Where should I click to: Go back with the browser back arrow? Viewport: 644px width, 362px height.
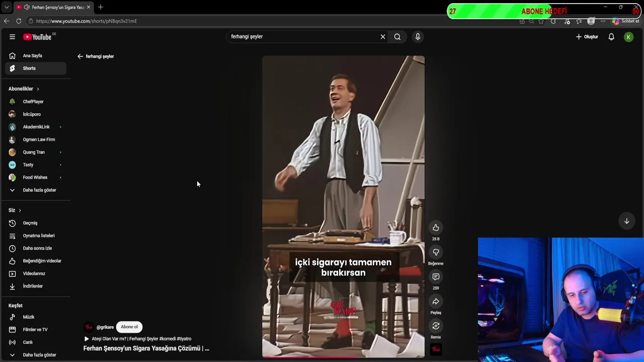[x=6, y=21]
